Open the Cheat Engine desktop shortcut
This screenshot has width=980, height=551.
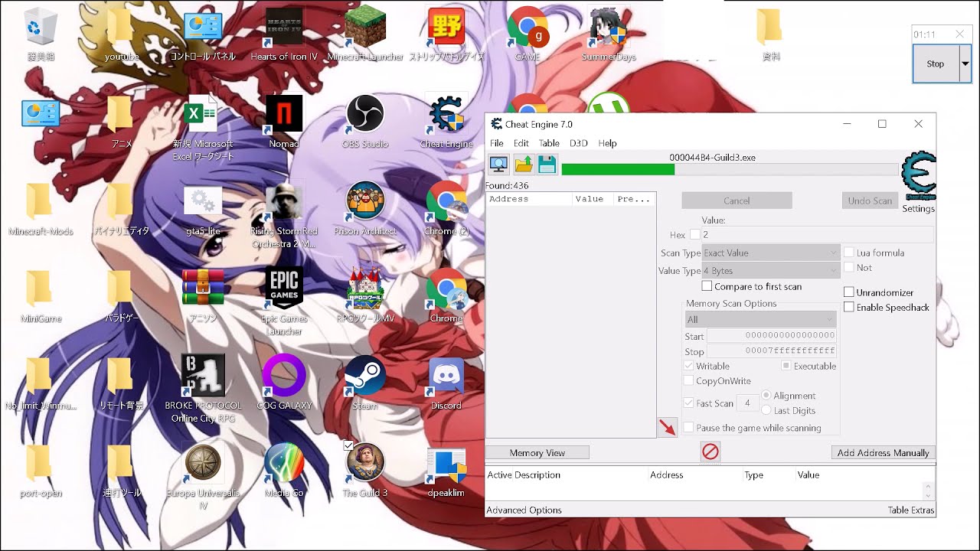click(x=446, y=122)
